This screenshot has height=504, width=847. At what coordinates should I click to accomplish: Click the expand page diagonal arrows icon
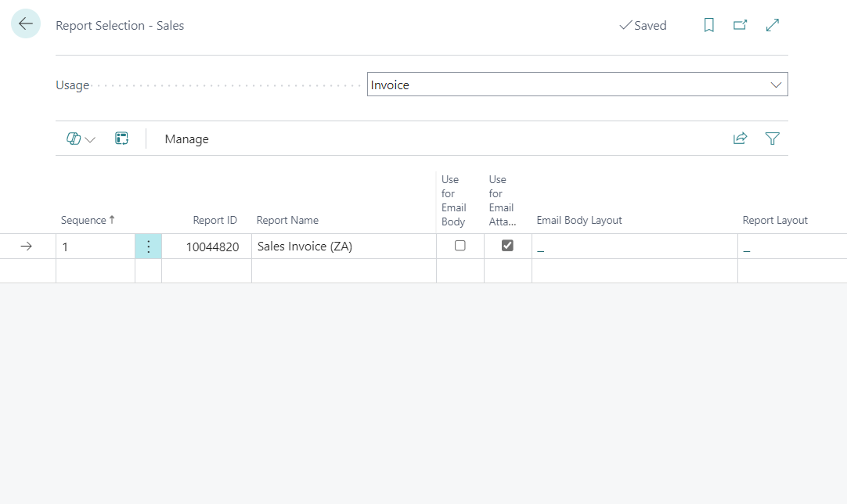tap(773, 25)
